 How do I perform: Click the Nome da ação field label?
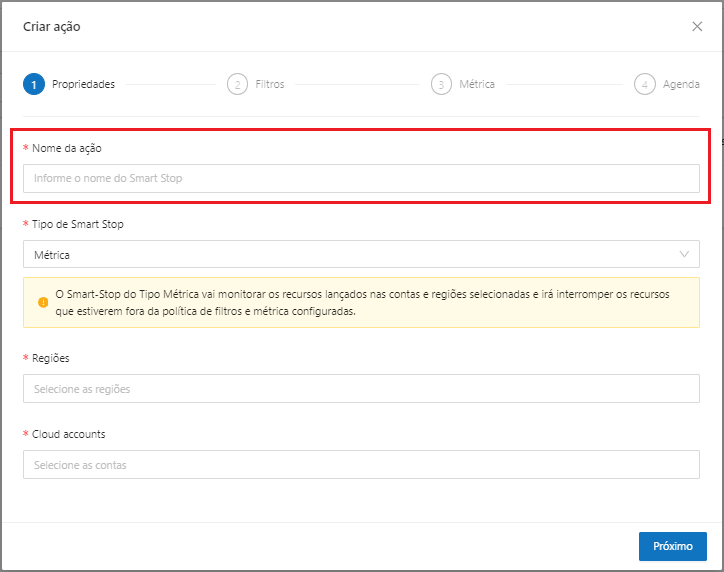[x=67, y=148]
